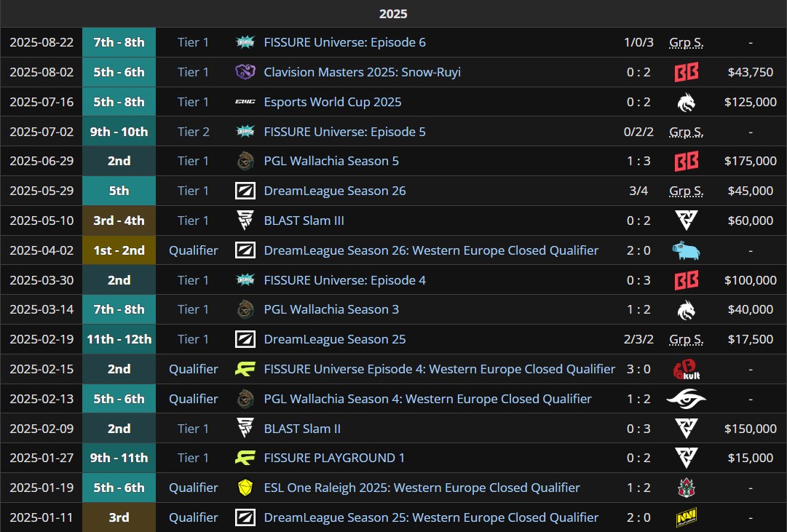
Task: Click Grp S. in DreamLeague Season 25 row
Action: pyautogui.click(x=686, y=339)
